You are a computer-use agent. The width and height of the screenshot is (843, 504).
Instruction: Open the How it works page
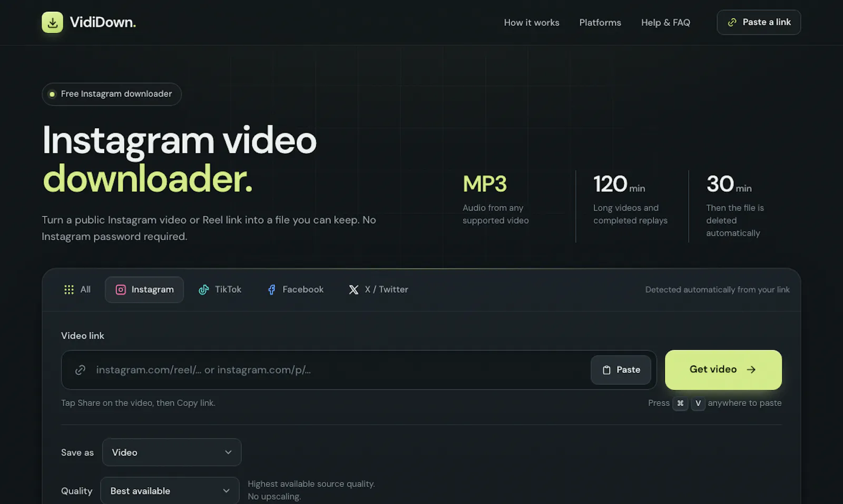(532, 23)
